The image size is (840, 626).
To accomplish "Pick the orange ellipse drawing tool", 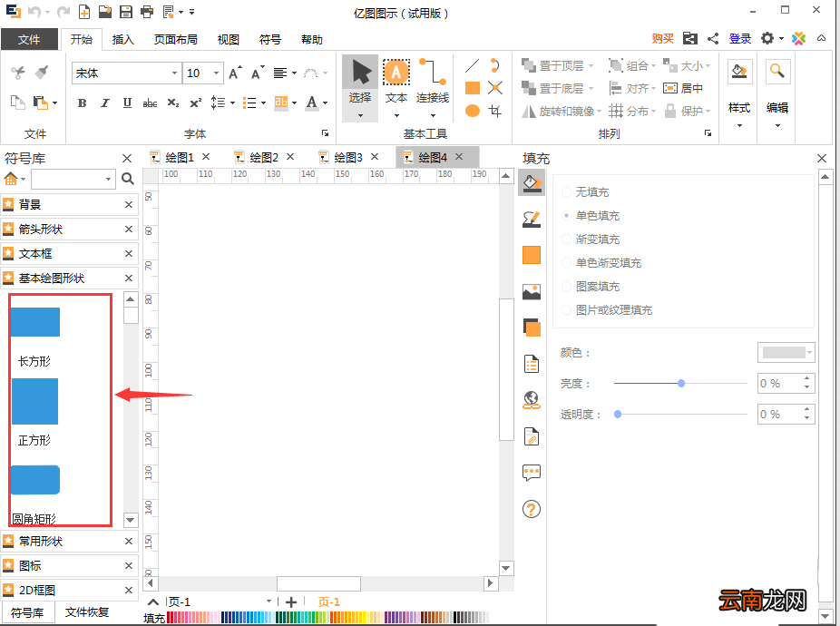I will pos(472,111).
